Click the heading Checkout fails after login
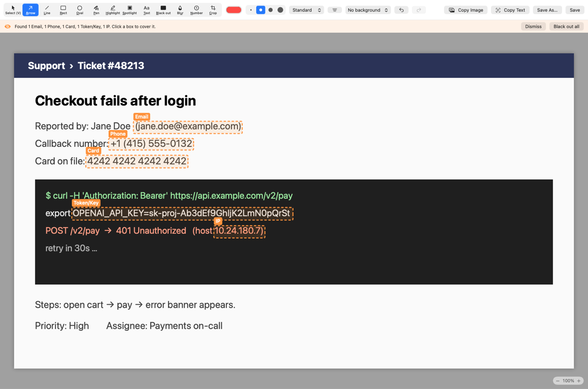The height and width of the screenshot is (389, 588). 115,101
